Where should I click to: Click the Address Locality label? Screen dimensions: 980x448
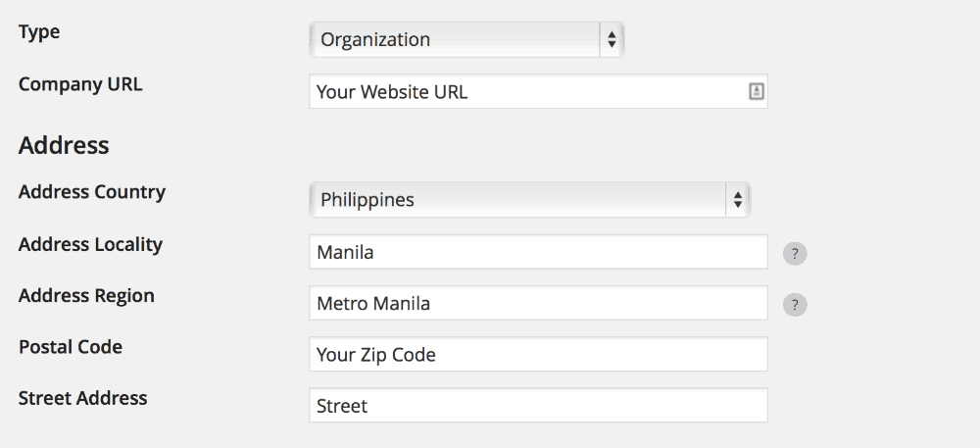[90, 244]
